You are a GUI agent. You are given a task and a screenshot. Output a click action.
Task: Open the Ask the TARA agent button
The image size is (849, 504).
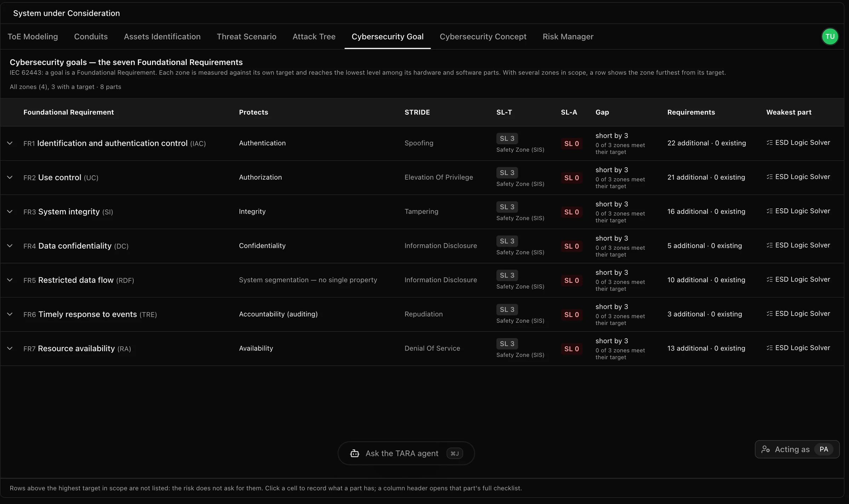tap(406, 453)
